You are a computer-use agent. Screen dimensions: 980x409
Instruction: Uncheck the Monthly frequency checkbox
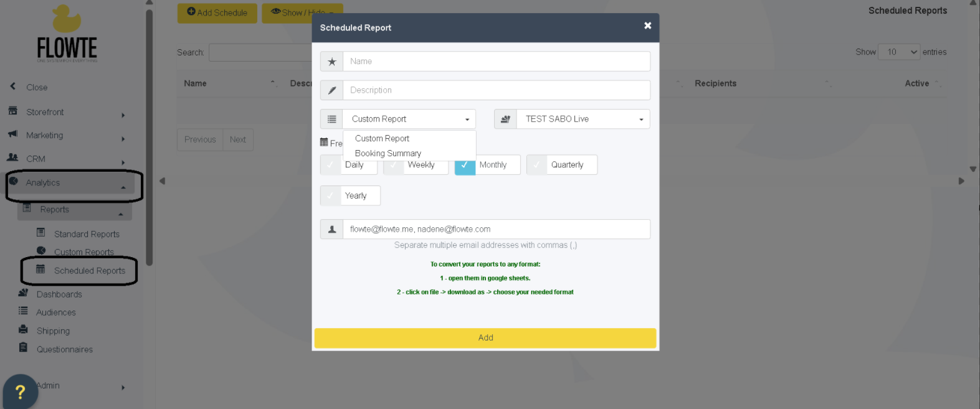[x=465, y=165]
